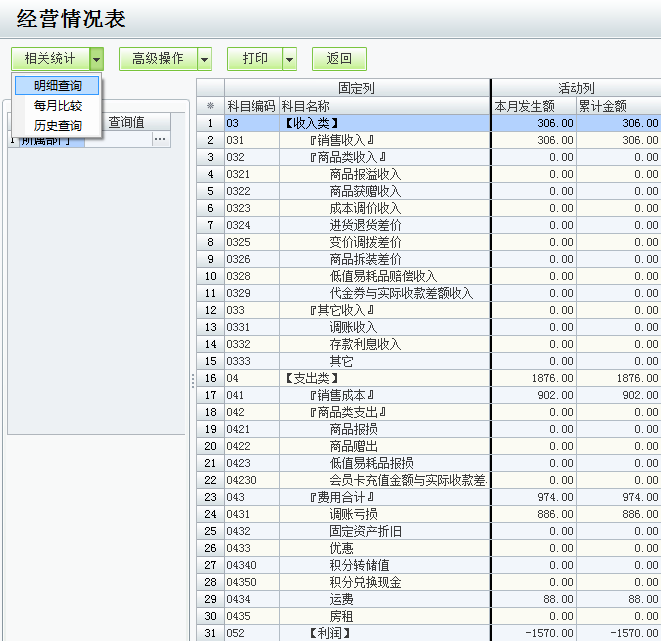The image size is (661, 641).
Task: Click the ellipsis button in 查询值 cell
Action: point(160,139)
